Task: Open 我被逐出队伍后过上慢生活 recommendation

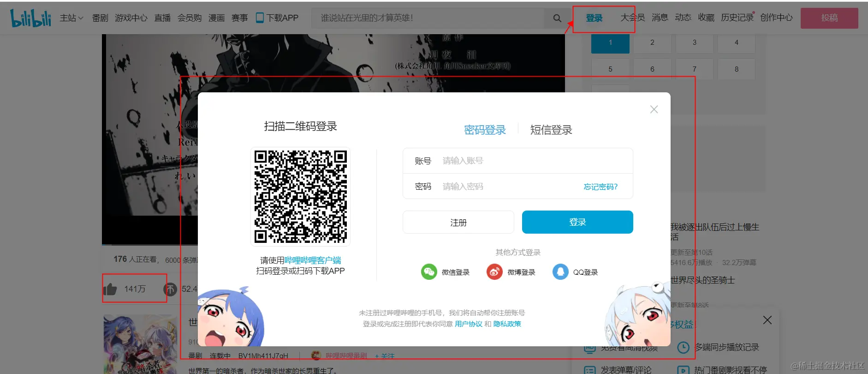Action: point(714,232)
